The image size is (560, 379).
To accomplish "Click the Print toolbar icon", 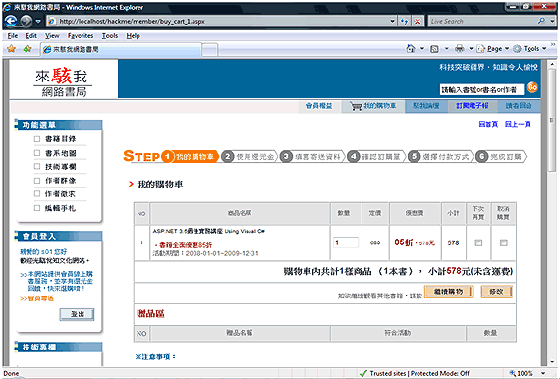I will pyautogui.click(x=460, y=49).
